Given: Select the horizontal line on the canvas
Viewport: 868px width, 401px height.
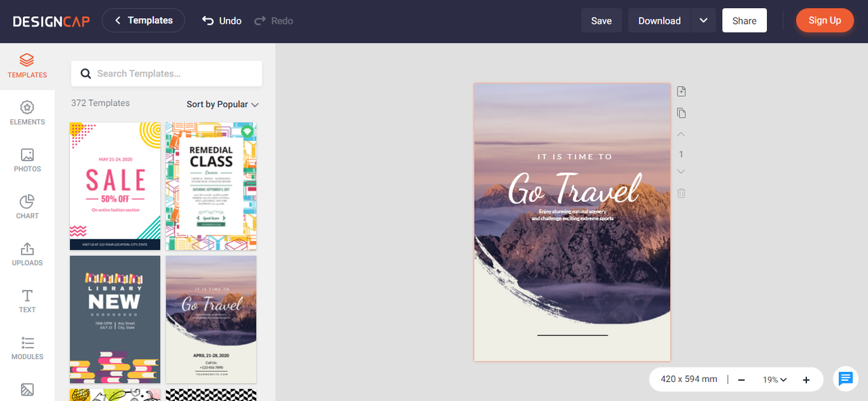Looking at the screenshot, I should point(572,335).
